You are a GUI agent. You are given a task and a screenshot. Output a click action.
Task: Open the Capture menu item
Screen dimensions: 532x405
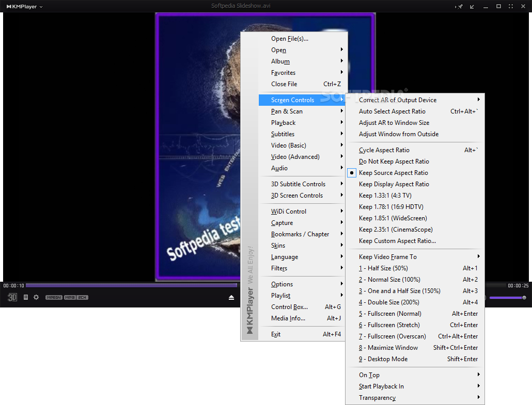point(302,223)
